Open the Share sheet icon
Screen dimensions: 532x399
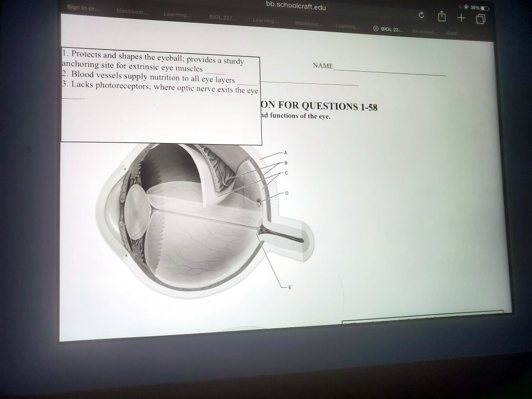tap(442, 16)
